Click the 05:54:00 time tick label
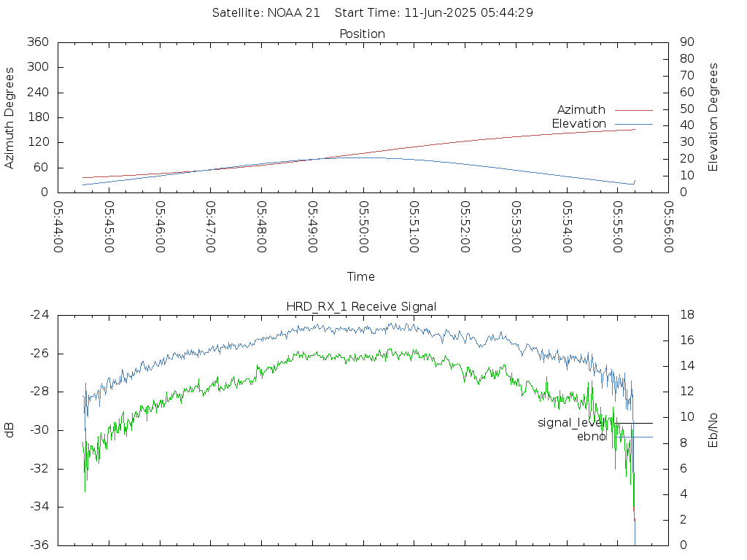 [567, 227]
